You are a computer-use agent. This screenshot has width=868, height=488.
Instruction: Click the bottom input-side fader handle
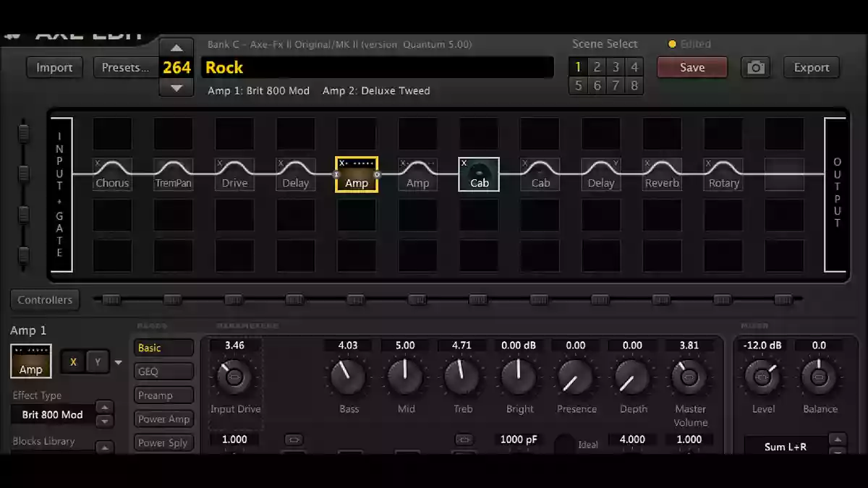pyautogui.click(x=24, y=256)
